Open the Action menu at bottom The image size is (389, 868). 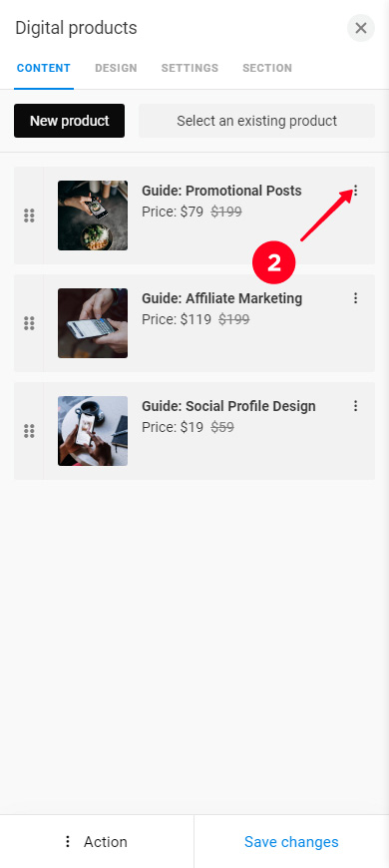point(97,842)
